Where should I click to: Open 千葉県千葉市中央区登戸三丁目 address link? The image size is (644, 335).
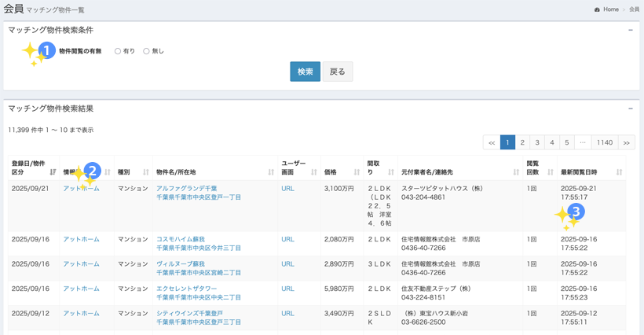[x=199, y=322]
